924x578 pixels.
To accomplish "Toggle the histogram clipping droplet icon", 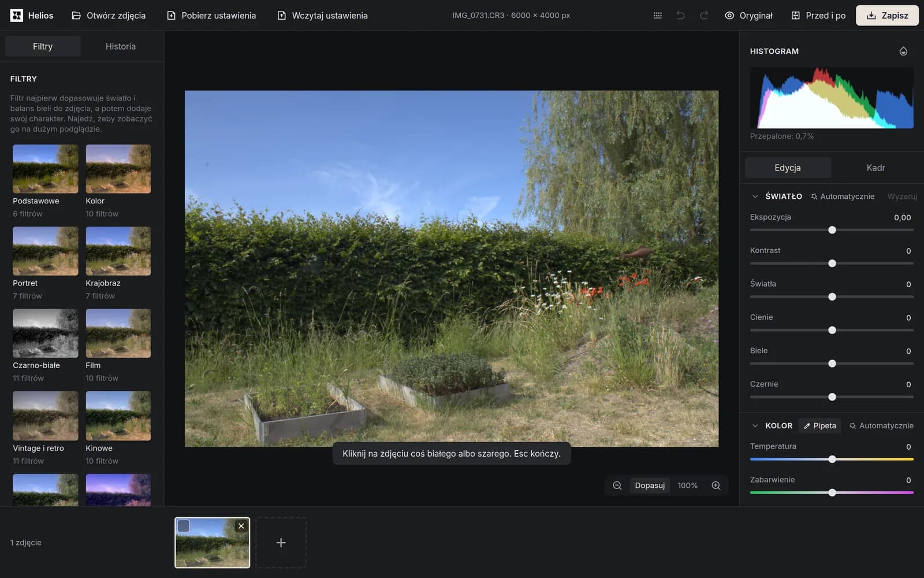I will tap(903, 51).
